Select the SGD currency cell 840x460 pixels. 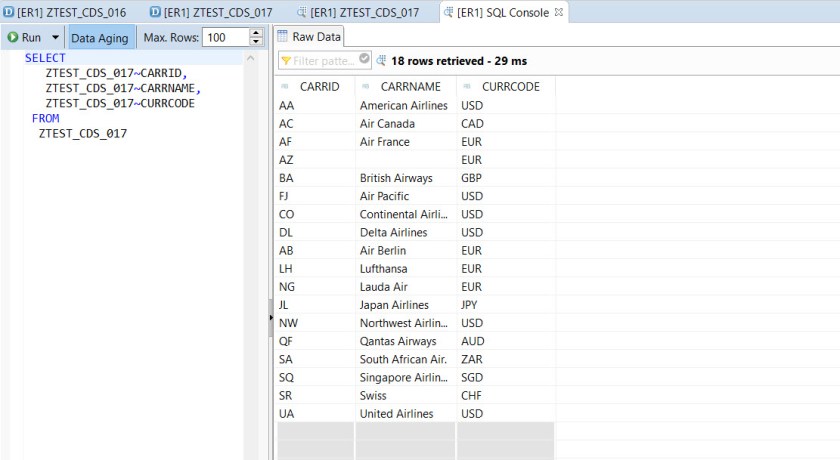click(506, 378)
